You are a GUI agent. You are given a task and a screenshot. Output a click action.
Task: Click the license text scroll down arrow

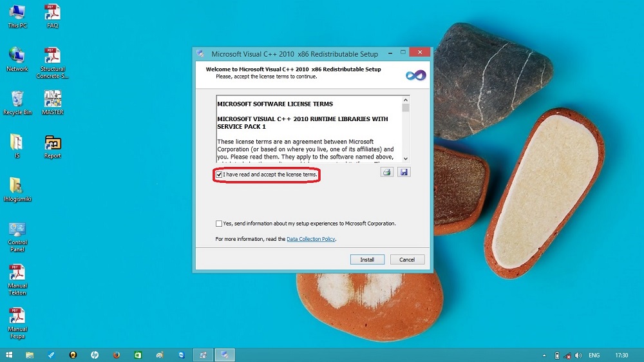[406, 158]
